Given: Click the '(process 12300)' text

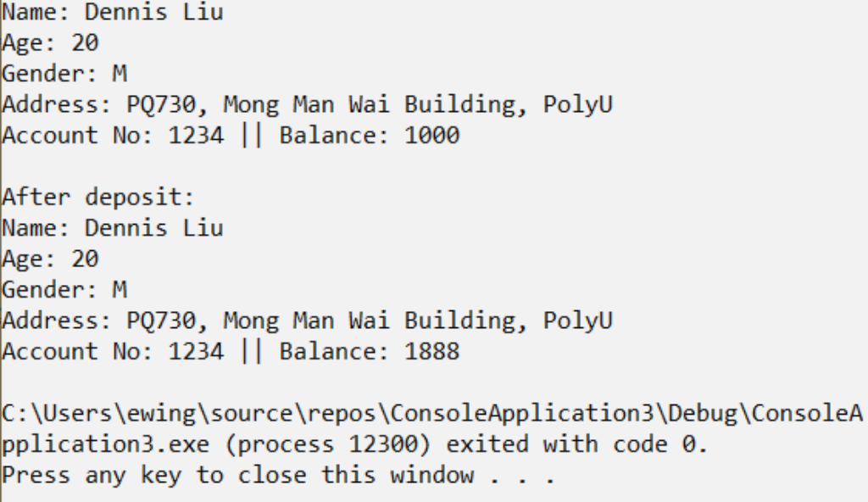Looking at the screenshot, I should [x=328, y=444].
